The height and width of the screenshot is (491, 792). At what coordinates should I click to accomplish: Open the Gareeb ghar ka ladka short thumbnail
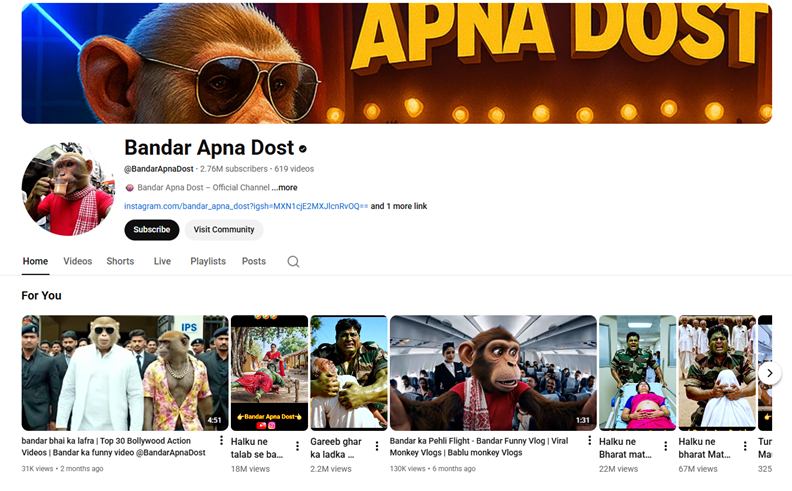349,373
